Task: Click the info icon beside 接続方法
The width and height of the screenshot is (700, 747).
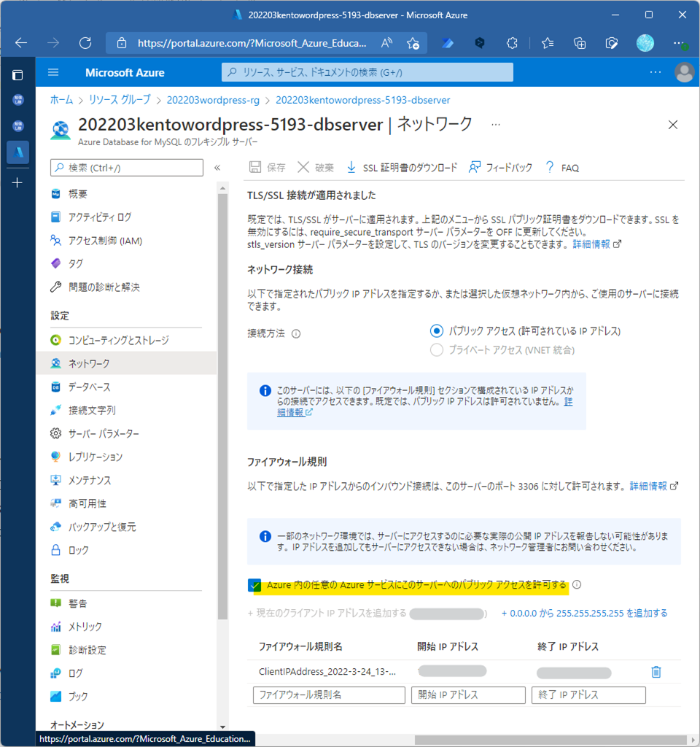Action: click(x=296, y=333)
